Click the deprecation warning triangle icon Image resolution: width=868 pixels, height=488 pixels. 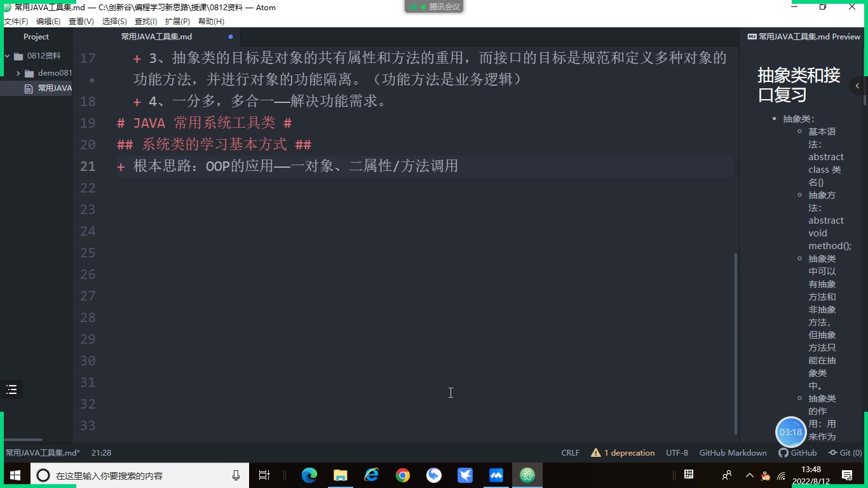(x=595, y=453)
